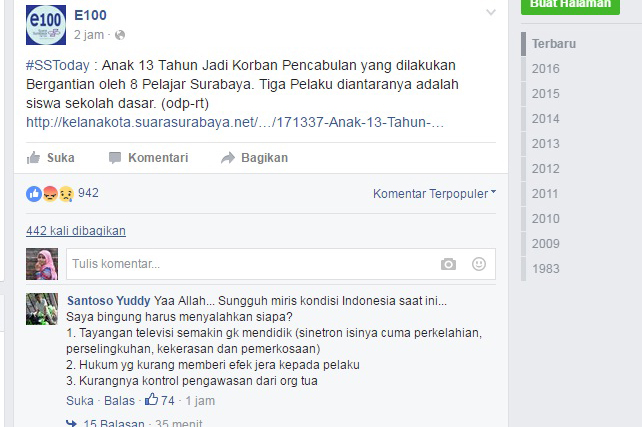The height and width of the screenshot is (427, 642).
Task: Jump to 2013 in timeline sidebar
Action: [545, 144]
